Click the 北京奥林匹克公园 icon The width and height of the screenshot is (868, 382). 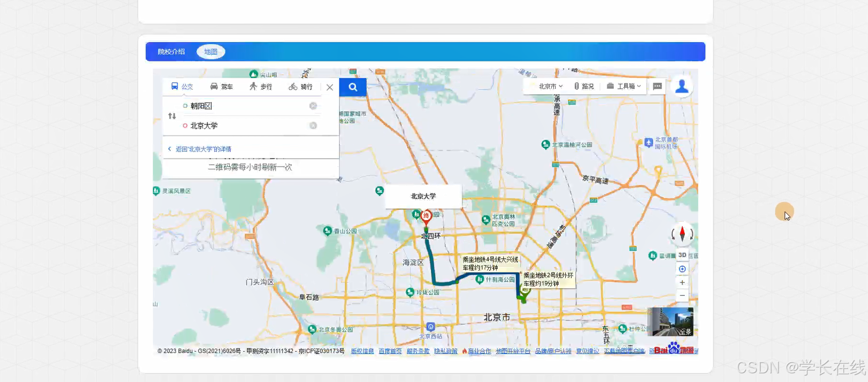point(486,220)
